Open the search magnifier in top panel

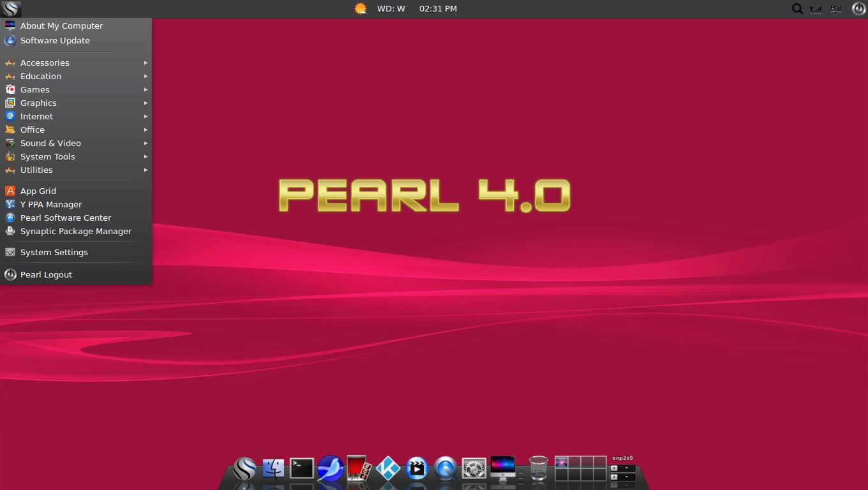point(797,9)
